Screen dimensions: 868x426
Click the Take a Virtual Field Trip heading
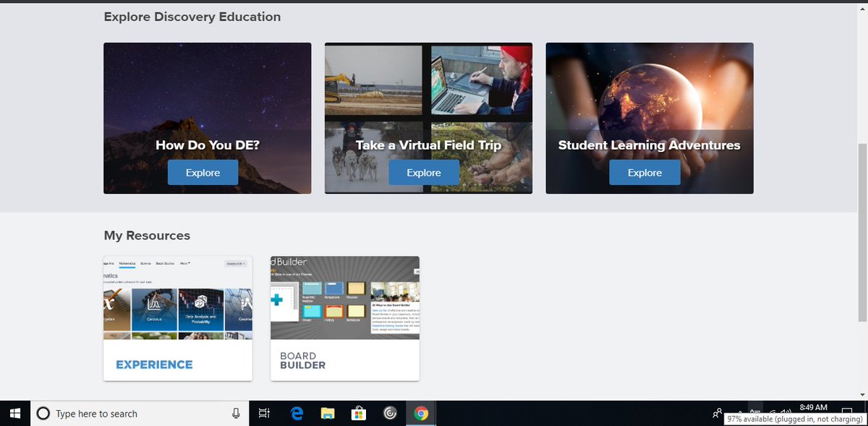[x=428, y=145]
